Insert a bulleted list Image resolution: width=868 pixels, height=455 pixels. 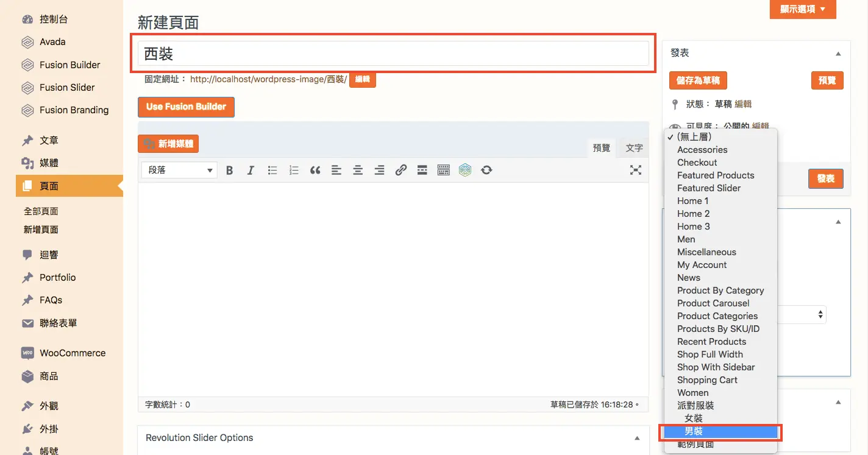pyautogui.click(x=272, y=171)
